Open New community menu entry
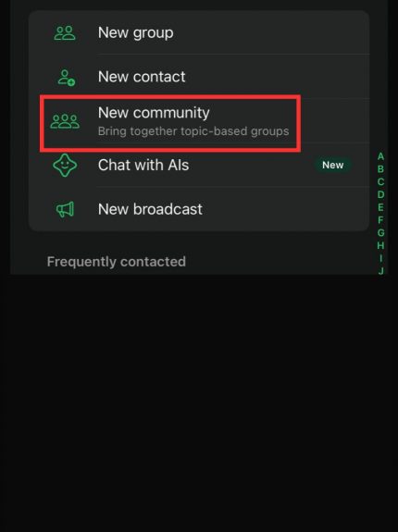398x532 pixels. click(199, 121)
